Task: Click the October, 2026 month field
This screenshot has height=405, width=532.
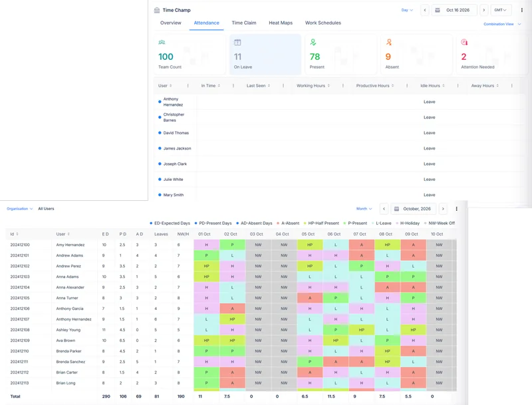Action: pyautogui.click(x=413, y=209)
